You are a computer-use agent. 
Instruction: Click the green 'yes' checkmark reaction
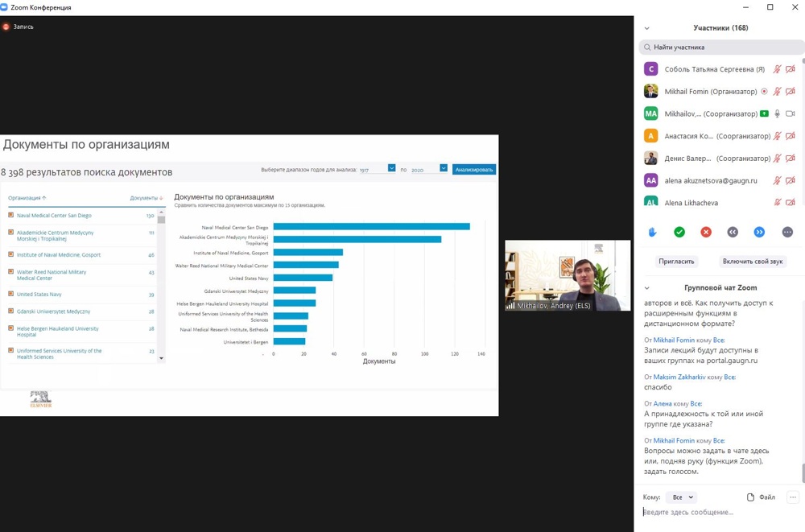tap(679, 232)
